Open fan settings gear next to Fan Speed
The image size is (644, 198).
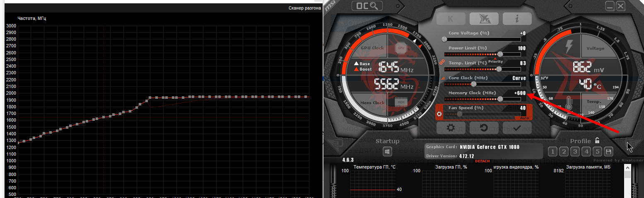click(x=439, y=113)
